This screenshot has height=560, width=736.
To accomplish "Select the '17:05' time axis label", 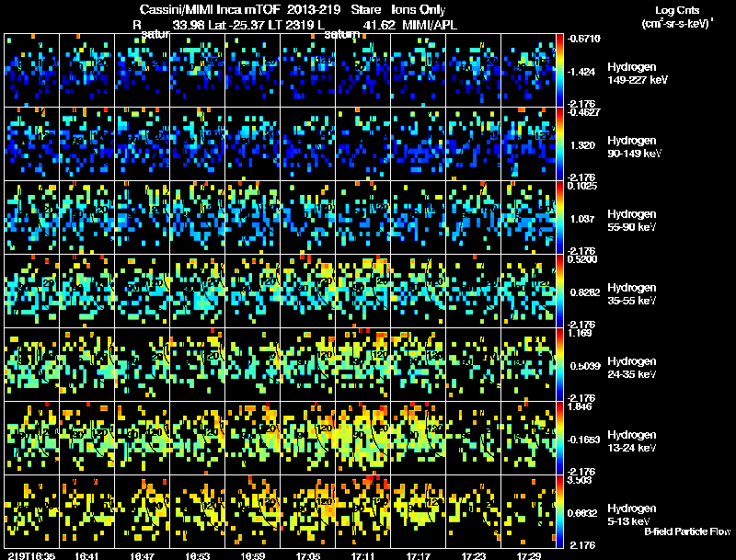I will pos(307,556).
